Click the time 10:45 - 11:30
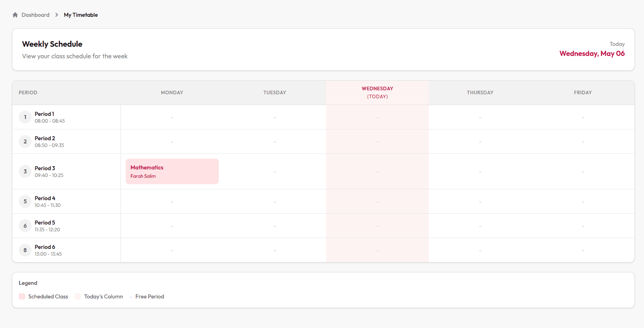644x328 pixels. click(x=48, y=205)
